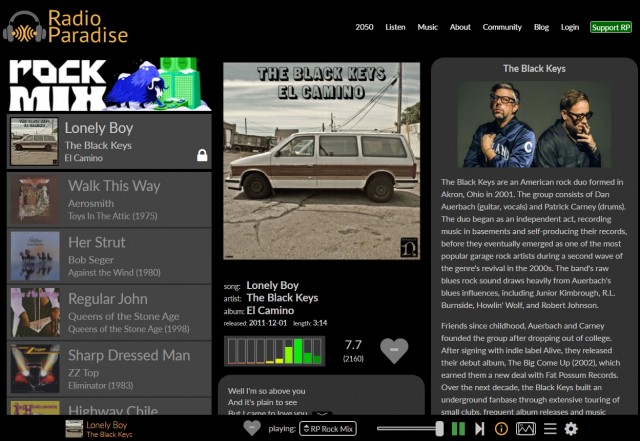The width and height of the screenshot is (640, 441).
Task: Toggle the small heart in bottom bar
Action: (252, 428)
